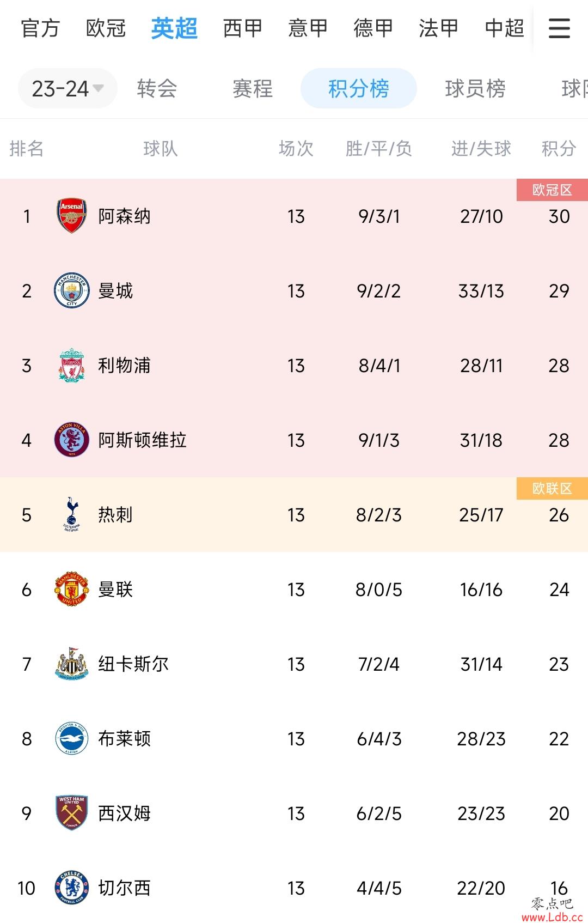Tap the Liverpool club crest
The width and height of the screenshot is (588, 923).
pyautogui.click(x=72, y=365)
